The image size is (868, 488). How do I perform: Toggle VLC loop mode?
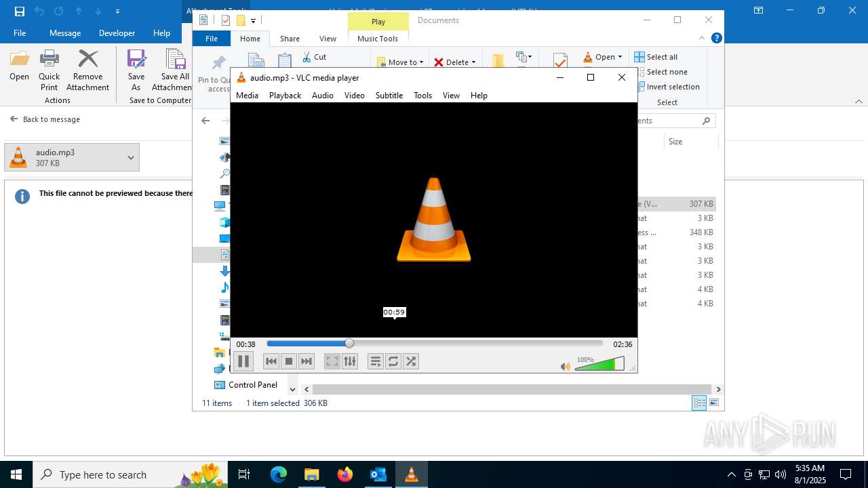(393, 361)
